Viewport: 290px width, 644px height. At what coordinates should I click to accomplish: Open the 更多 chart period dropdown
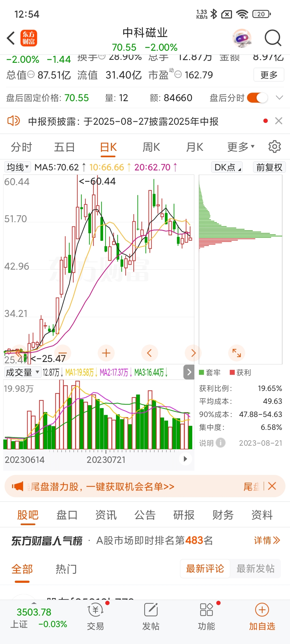coord(241,147)
